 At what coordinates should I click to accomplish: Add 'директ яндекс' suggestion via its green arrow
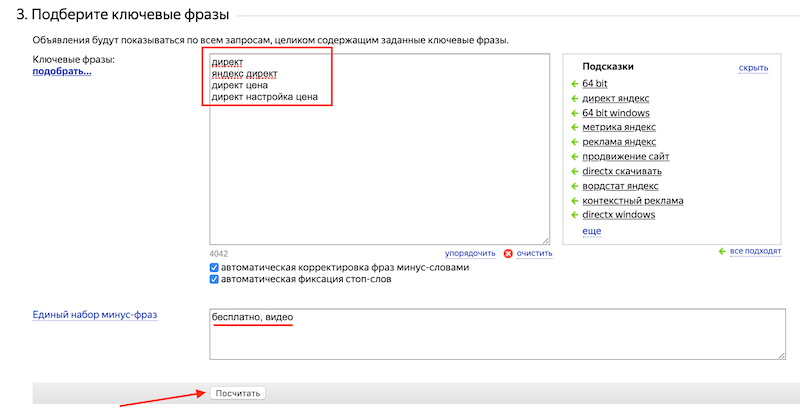tap(574, 99)
